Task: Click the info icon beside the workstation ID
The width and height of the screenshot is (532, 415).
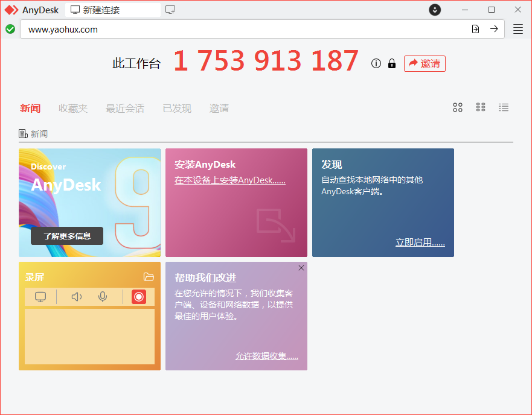Action: [376, 63]
